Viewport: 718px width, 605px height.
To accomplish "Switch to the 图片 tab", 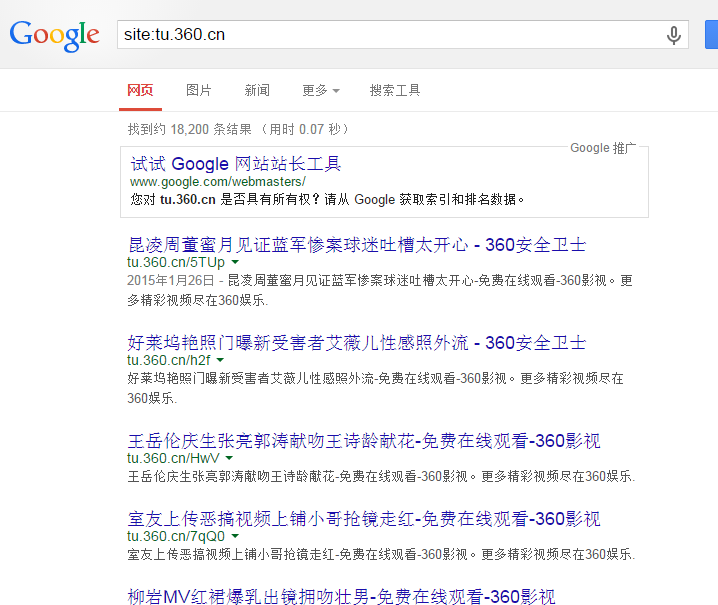I will point(199,90).
